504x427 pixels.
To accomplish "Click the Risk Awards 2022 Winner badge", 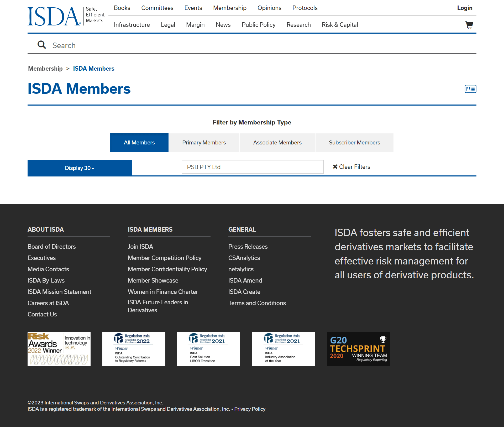I will point(59,349).
